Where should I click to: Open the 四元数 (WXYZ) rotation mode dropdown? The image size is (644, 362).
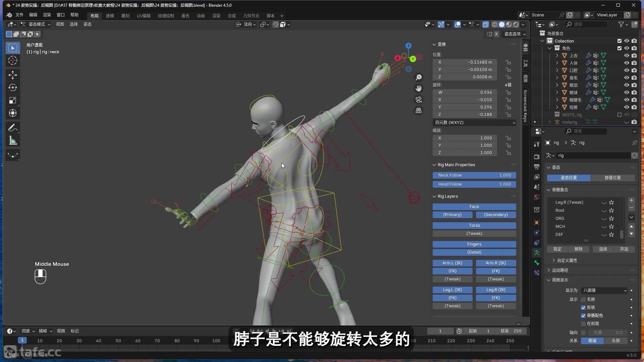(x=474, y=123)
